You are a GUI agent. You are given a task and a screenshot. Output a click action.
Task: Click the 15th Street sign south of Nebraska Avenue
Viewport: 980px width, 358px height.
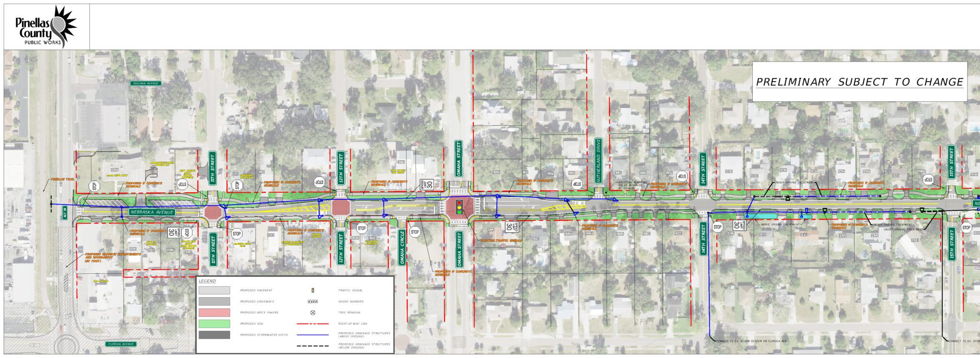(x=951, y=244)
